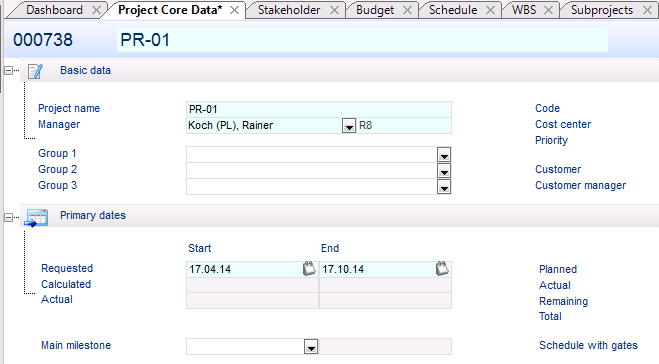Click the Manager name field
Viewport: 659px width, 364px height.
(x=264, y=125)
